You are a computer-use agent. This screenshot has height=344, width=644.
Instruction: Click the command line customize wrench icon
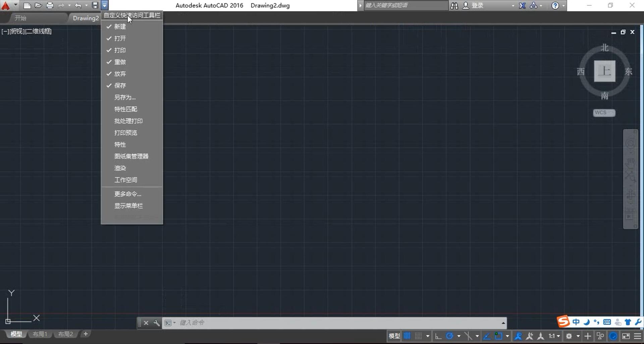tap(156, 323)
